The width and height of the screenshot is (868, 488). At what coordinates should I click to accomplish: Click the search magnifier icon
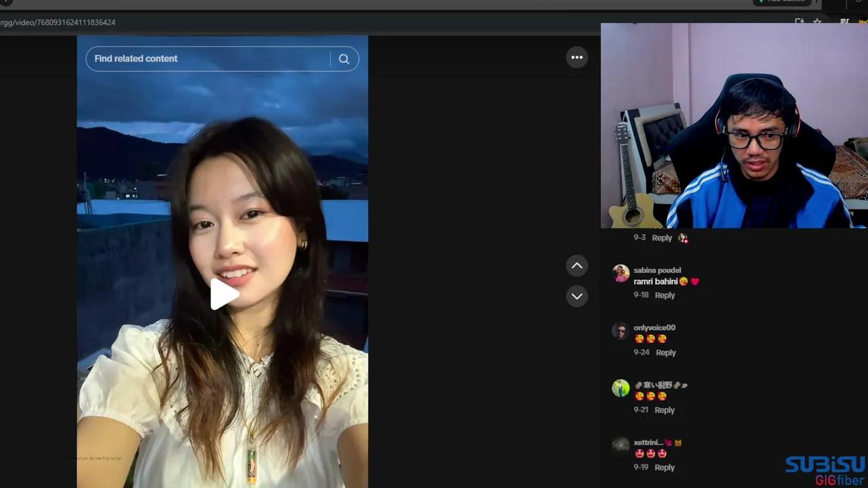coord(344,59)
